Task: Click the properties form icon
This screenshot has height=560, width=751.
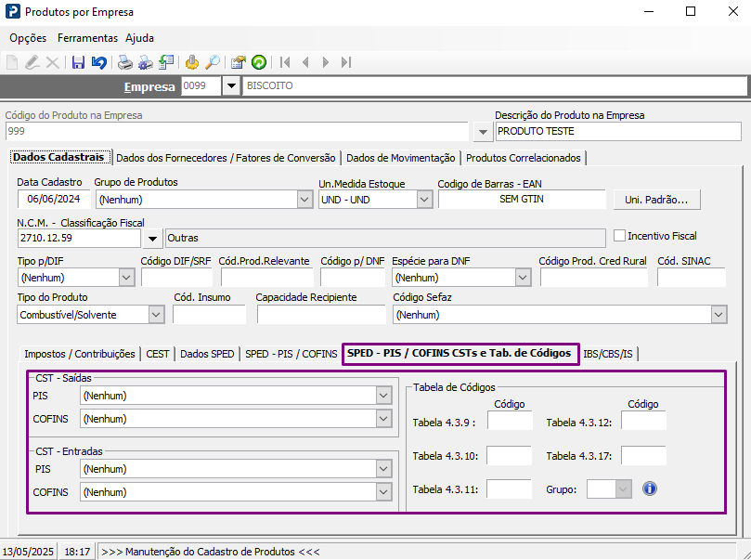Action: (x=238, y=62)
